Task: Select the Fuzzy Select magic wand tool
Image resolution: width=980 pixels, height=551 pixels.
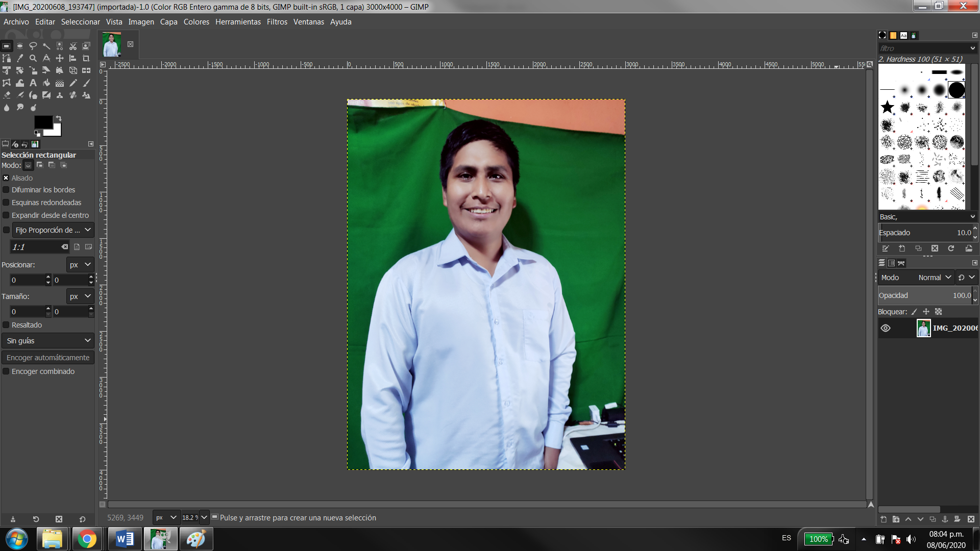Action: pos(46,46)
